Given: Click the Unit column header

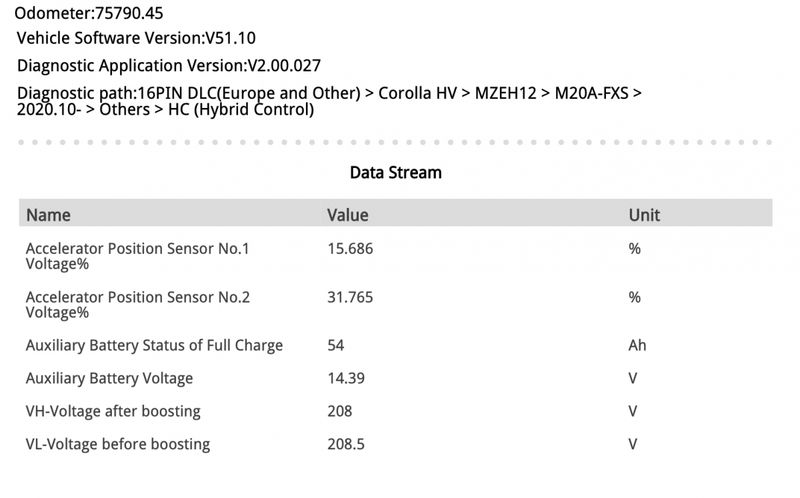Looking at the screenshot, I should pyautogui.click(x=644, y=215).
